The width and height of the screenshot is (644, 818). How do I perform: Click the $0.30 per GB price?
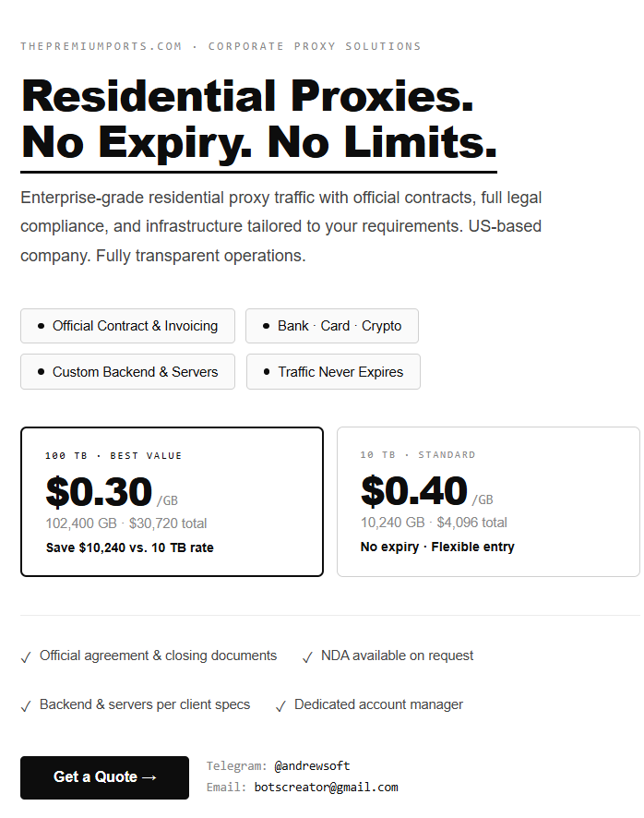click(x=100, y=492)
